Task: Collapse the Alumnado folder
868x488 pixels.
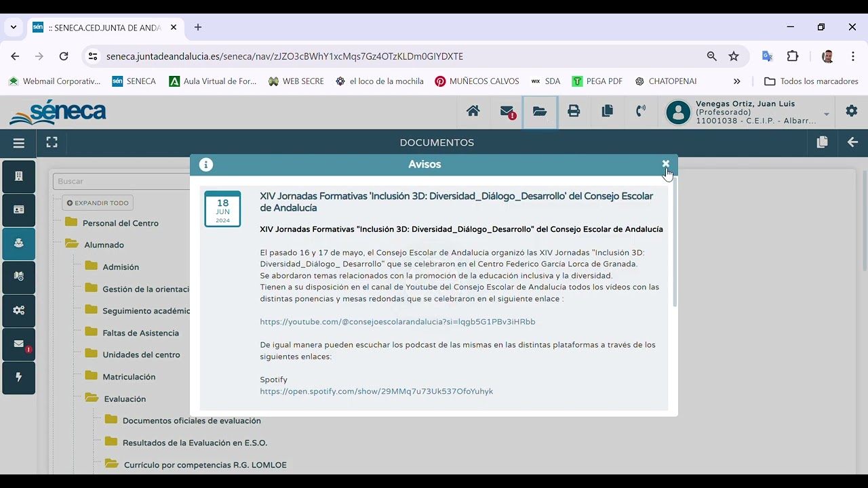Action: (x=94, y=245)
